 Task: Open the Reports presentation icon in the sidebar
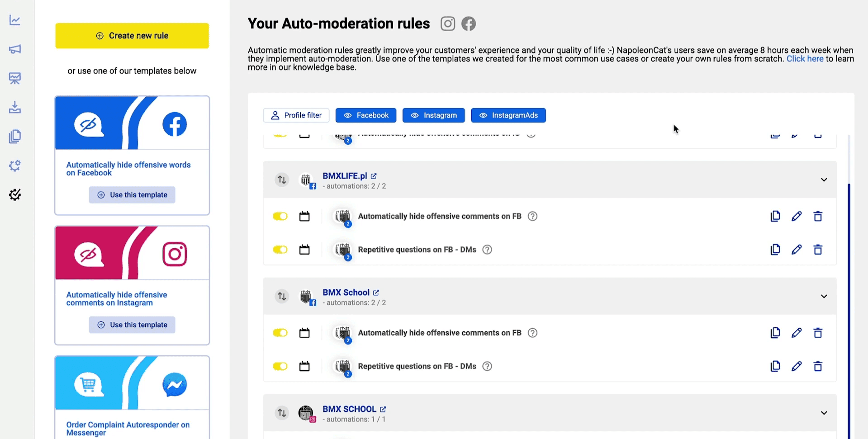[x=15, y=78]
